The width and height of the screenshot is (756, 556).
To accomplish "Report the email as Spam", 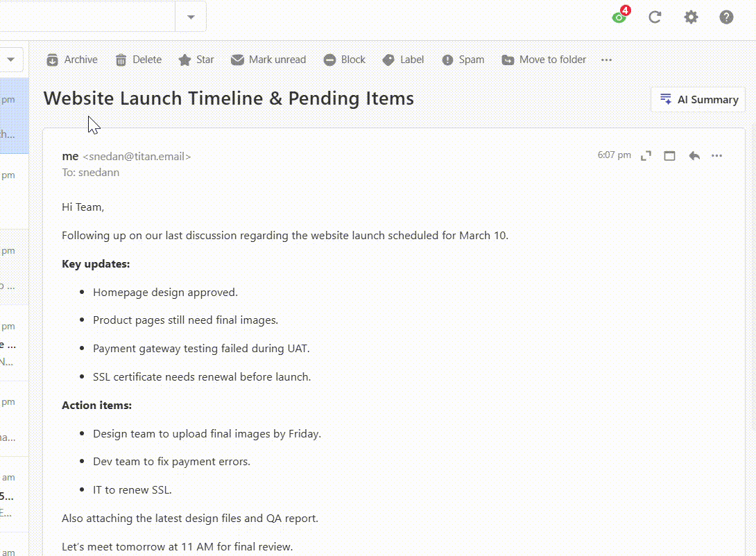I will (x=463, y=60).
